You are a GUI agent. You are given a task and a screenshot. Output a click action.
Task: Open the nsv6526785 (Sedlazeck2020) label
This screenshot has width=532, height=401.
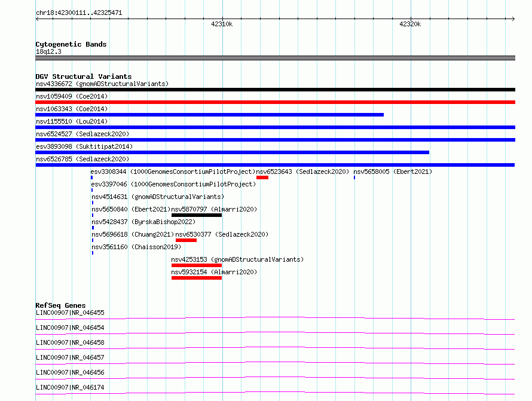[x=82, y=159]
